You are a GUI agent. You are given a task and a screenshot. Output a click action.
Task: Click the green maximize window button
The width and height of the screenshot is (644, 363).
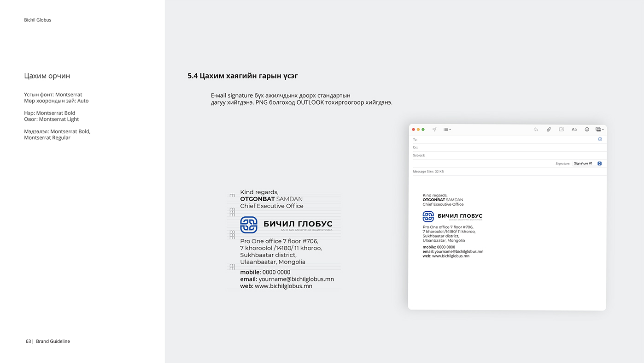(423, 130)
